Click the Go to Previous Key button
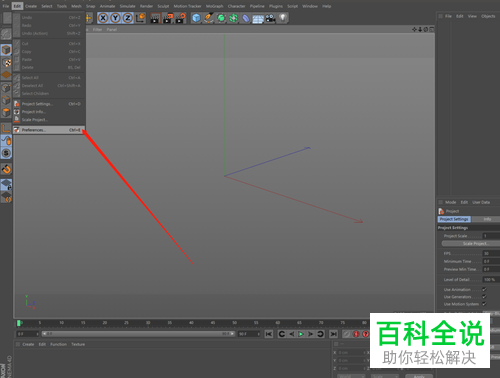The image size is (500, 378). [282, 334]
